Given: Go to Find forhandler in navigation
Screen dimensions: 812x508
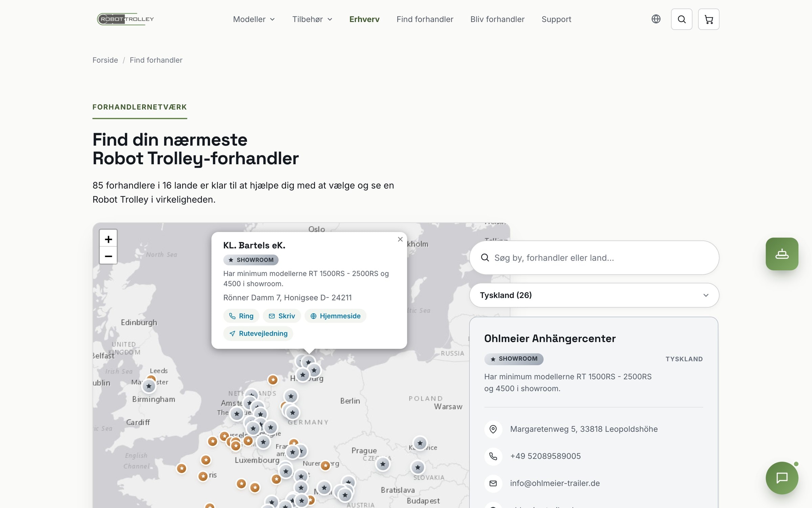Looking at the screenshot, I should pos(425,19).
